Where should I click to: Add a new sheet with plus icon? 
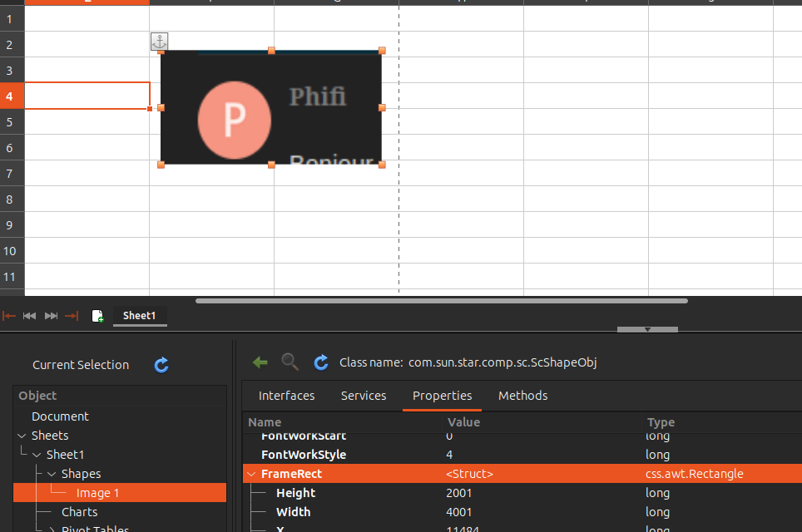tap(97, 316)
